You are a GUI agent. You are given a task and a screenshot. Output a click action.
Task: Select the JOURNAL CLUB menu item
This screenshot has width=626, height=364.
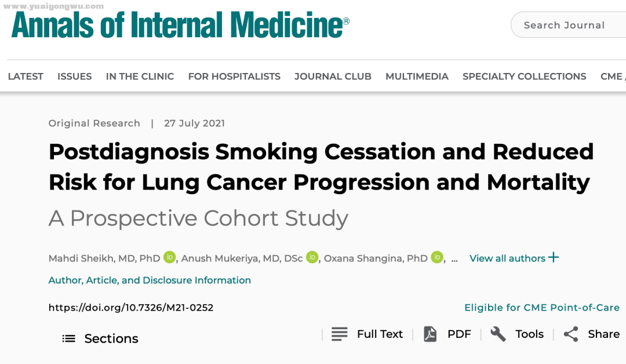pos(333,77)
